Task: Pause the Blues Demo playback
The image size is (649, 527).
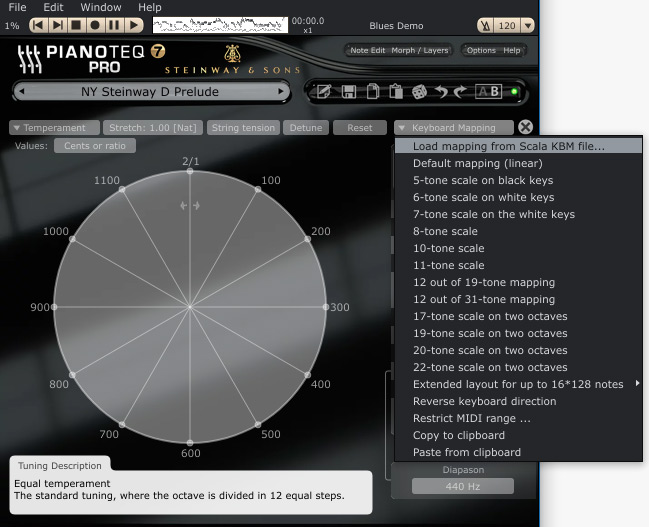Action: 114,25
